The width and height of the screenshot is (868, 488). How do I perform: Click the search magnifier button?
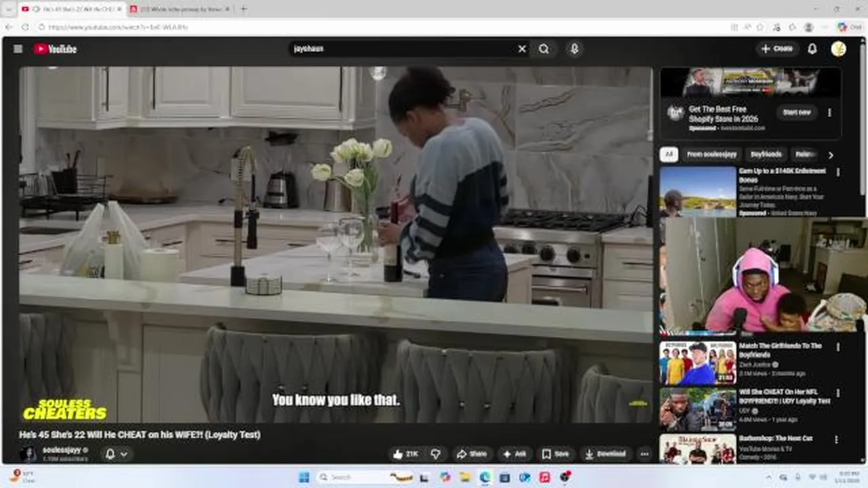click(x=544, y=49)
